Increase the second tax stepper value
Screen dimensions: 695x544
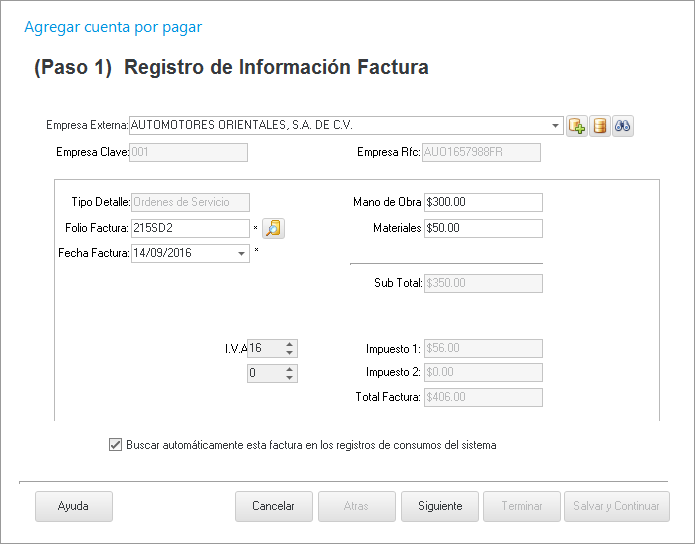pyautogui.click(x=289, y=369)
